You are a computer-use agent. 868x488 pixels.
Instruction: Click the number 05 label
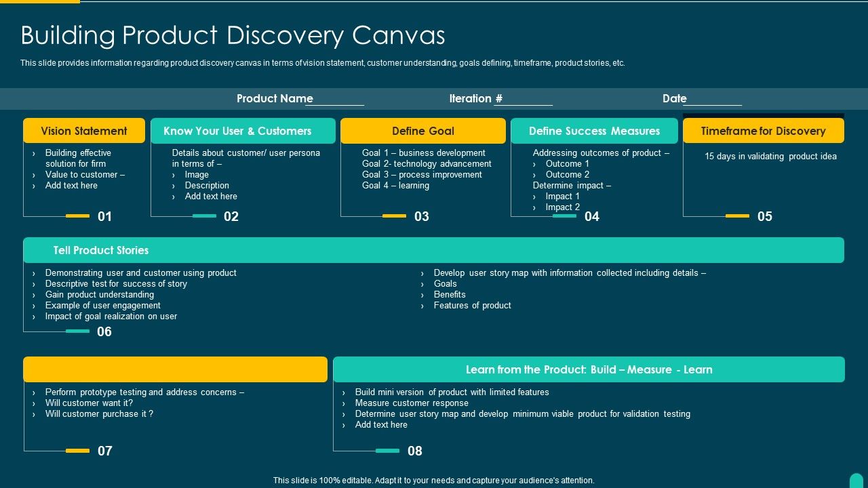[x=765, y=216]
